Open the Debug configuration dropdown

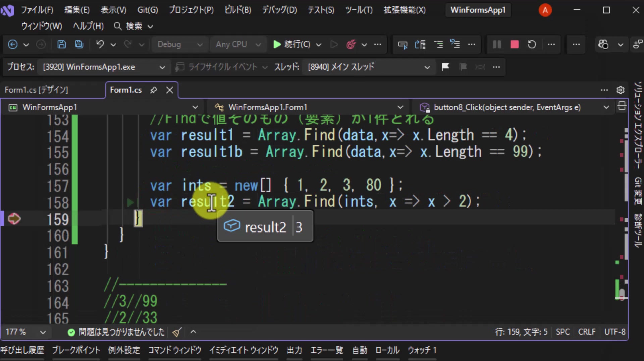tap(180, 44)
